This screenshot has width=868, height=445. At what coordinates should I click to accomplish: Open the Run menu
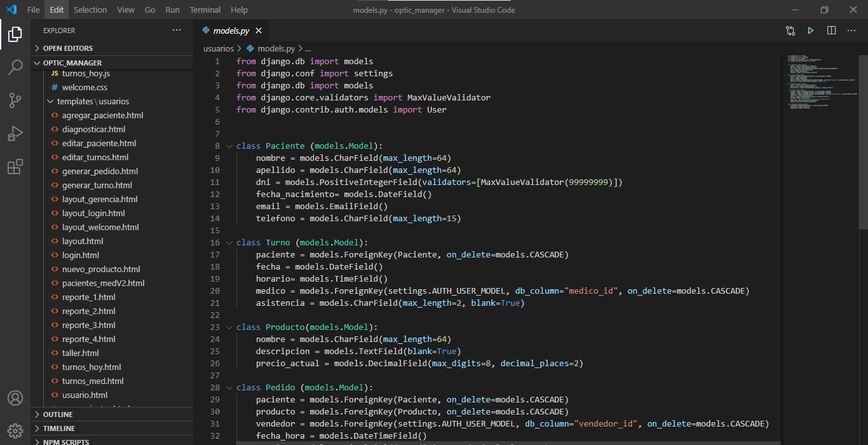[172, 10]
